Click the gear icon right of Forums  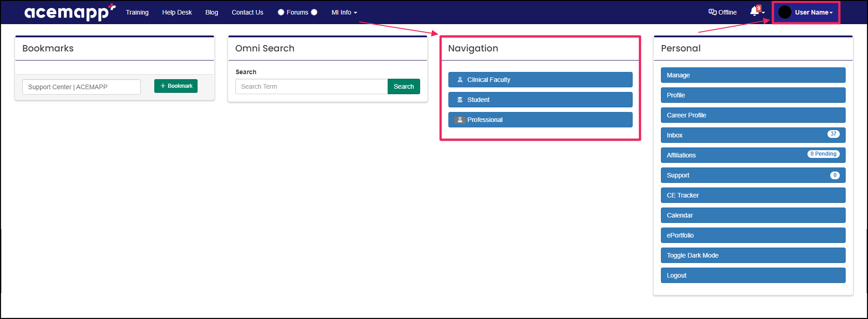(314, 12)
